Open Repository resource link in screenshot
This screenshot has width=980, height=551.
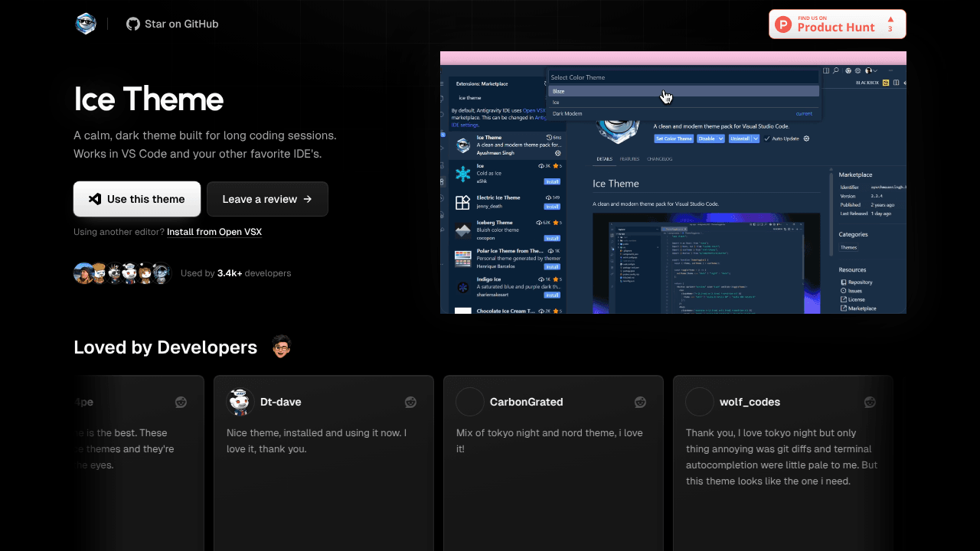tap(856, 282)
